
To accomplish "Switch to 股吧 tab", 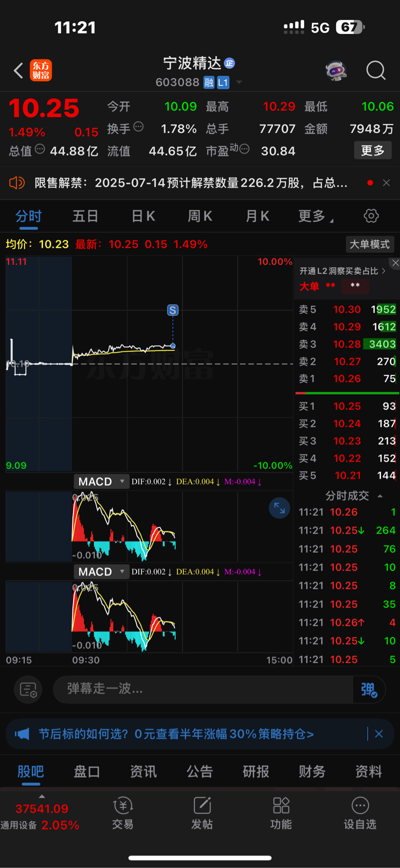I will point(31,772).
